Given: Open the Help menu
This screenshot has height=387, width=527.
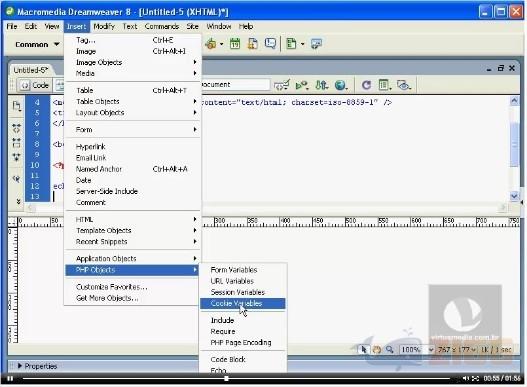Looking at the screenshot, I should pyautogui.click(x=246, y=26).
